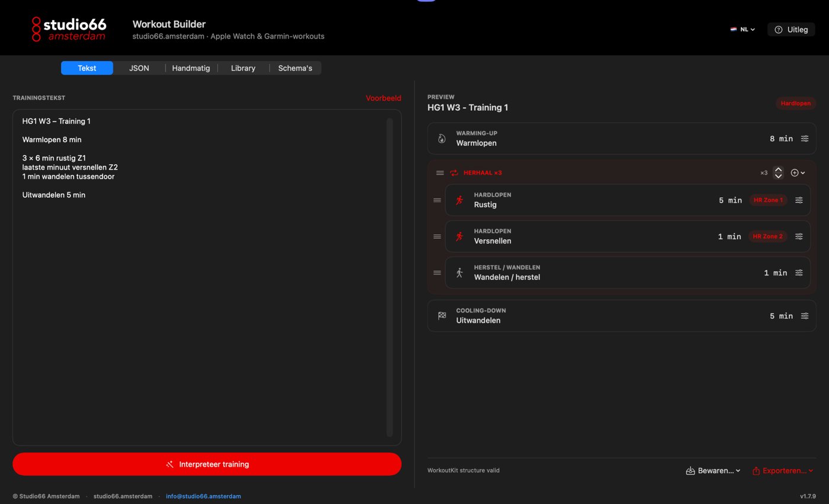Viewport: 829px width, 504px height.
Task: Click the HR Zone 1 badge
Action: pyautogui.click(x=768, y=200)
